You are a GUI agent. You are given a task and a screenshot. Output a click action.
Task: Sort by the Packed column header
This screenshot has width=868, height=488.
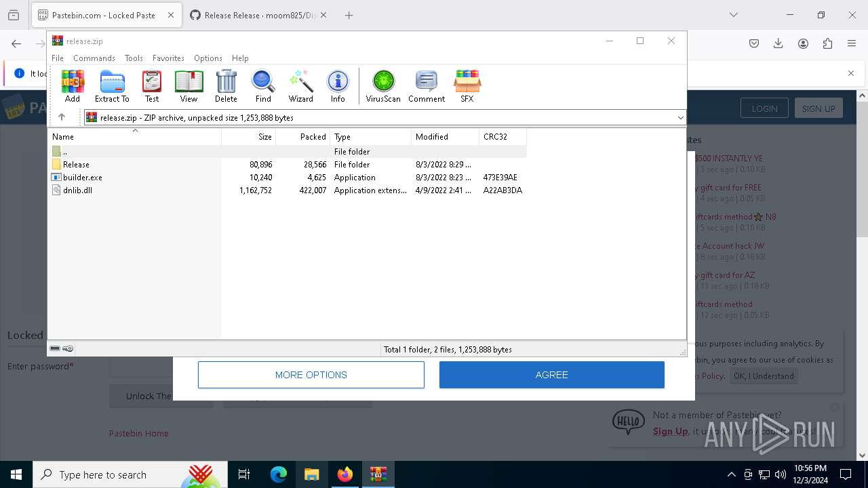pyautogui.click(x=303, y=136)
